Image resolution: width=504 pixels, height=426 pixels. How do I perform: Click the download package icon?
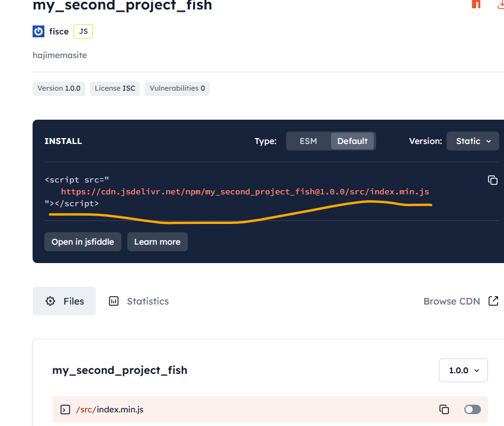click(x=500, y=5)
